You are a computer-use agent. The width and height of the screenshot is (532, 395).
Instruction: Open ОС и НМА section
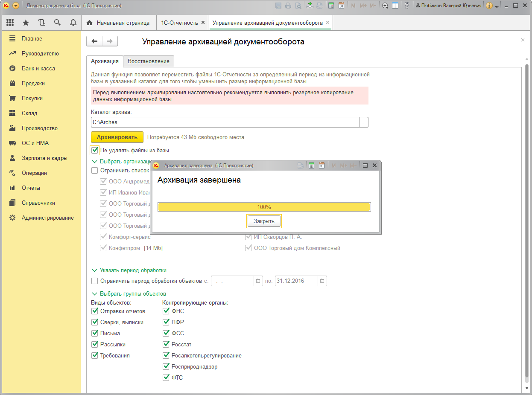35,143
